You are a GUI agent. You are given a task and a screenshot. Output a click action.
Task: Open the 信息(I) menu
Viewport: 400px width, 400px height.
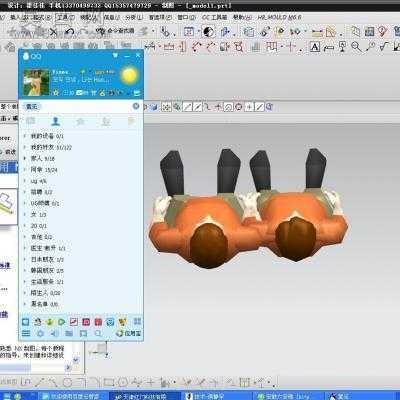pyautogui.click(x=112, y=17)
